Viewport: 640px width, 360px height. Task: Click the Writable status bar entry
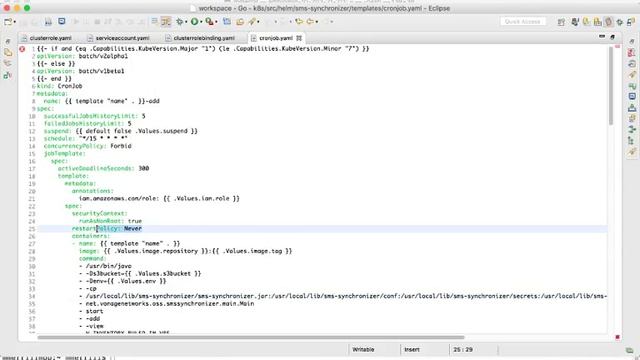coord(363,350)
